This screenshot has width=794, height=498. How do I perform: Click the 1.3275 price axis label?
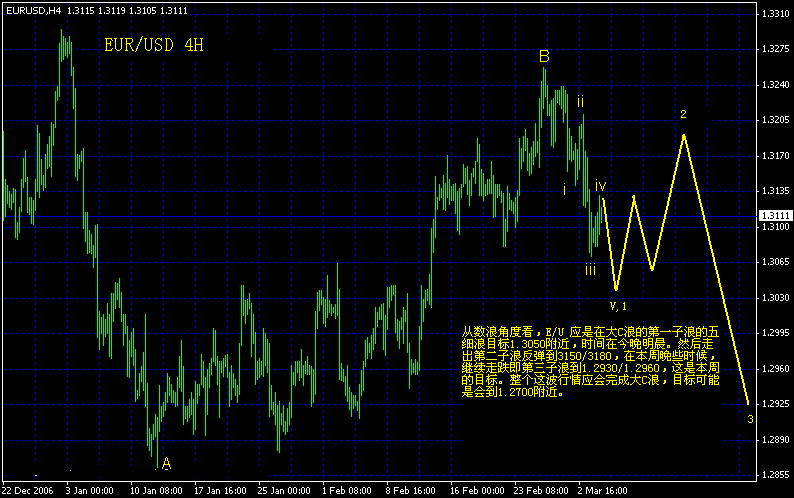tap(775, 49)
